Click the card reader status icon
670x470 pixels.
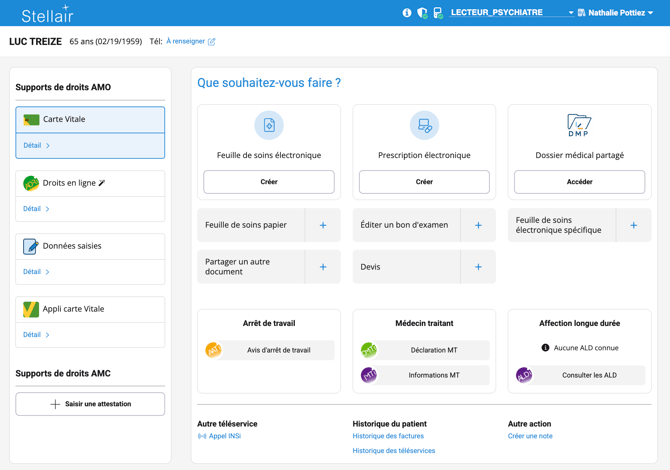point(438,13)
